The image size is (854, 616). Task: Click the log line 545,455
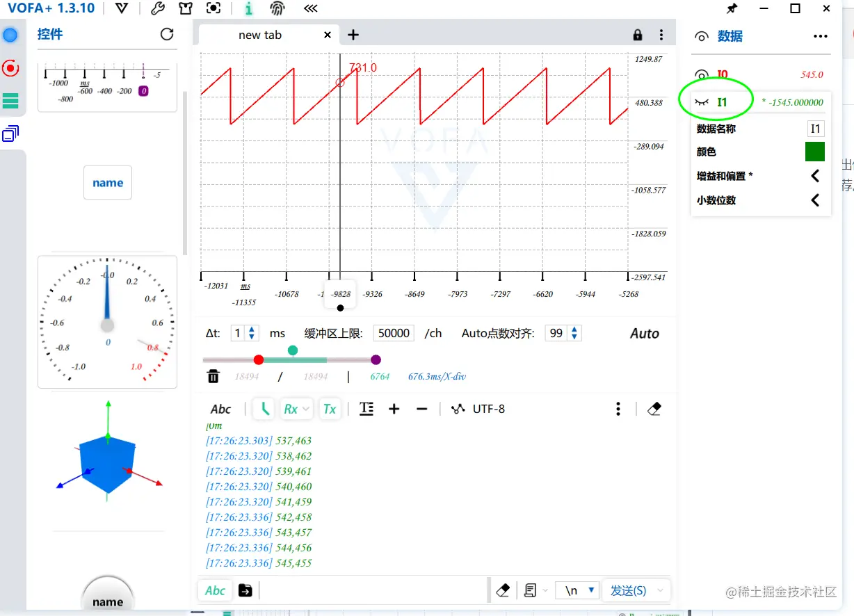[259, 563]
